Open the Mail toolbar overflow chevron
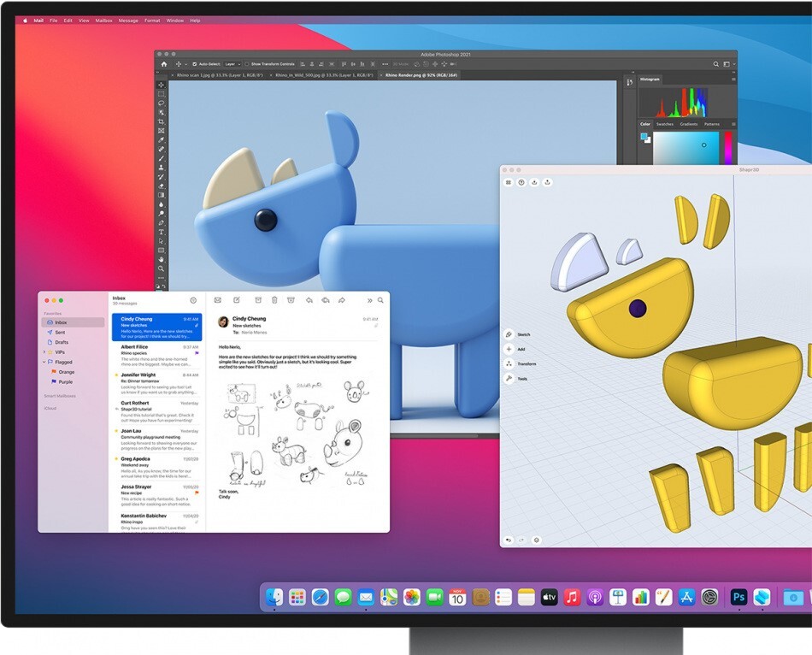The height and width of the screenshot is (655, 812). (369, 300)
